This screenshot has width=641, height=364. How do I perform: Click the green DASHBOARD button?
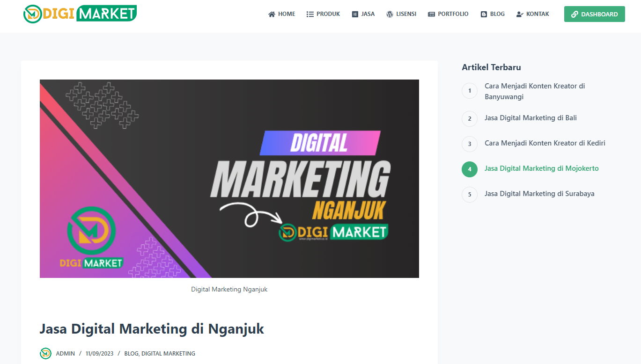point(595,14)
